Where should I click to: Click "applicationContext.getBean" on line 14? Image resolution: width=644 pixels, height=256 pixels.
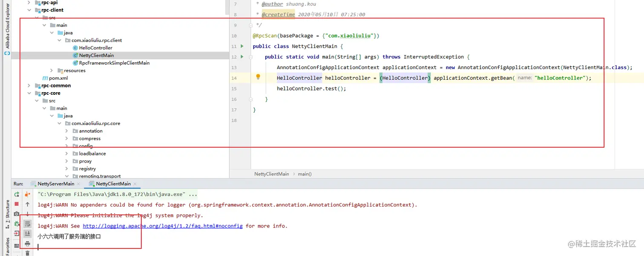tap(473, 78)
